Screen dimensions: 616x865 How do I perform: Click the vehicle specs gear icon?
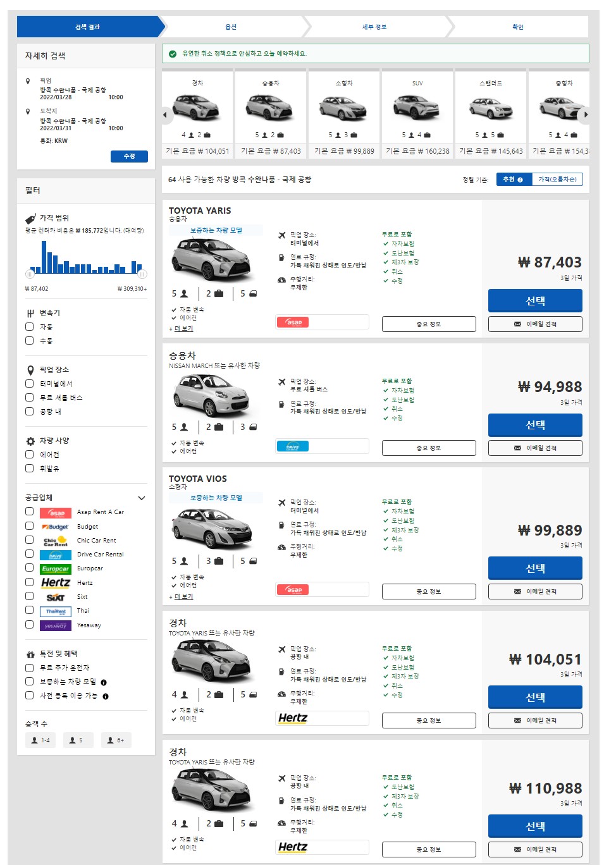pos(30,441)
